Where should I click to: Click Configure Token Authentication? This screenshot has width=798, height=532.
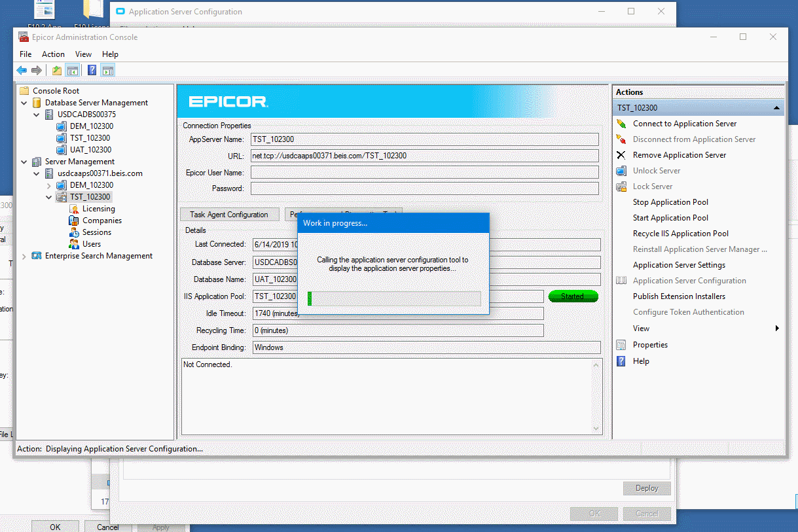click(689, 312)
